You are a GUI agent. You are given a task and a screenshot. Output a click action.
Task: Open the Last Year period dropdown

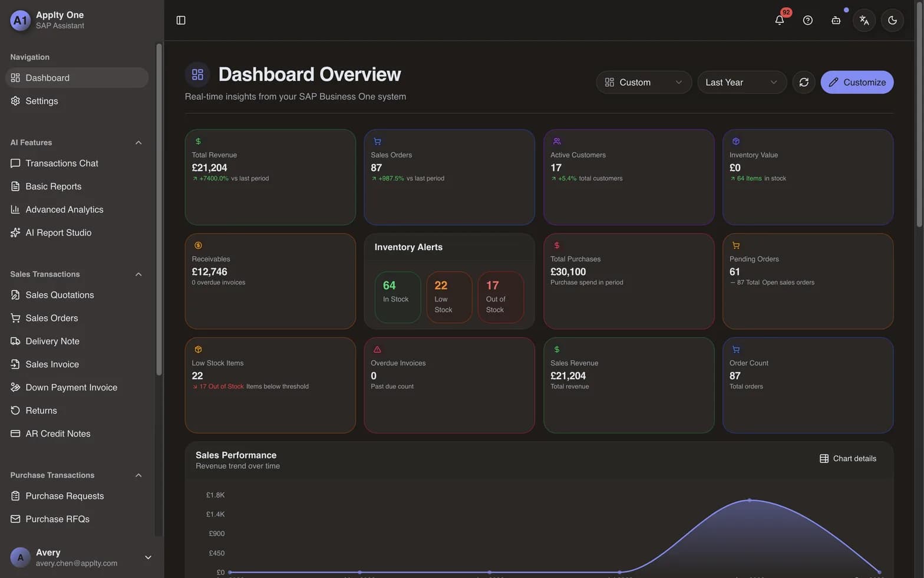coord(742,82)
